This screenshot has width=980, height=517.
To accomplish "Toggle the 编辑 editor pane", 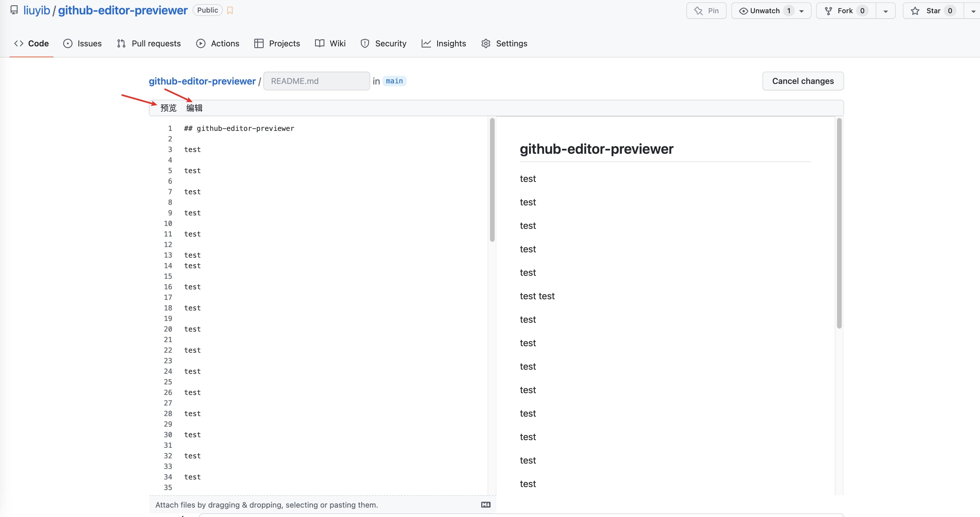I will point(194,108).
